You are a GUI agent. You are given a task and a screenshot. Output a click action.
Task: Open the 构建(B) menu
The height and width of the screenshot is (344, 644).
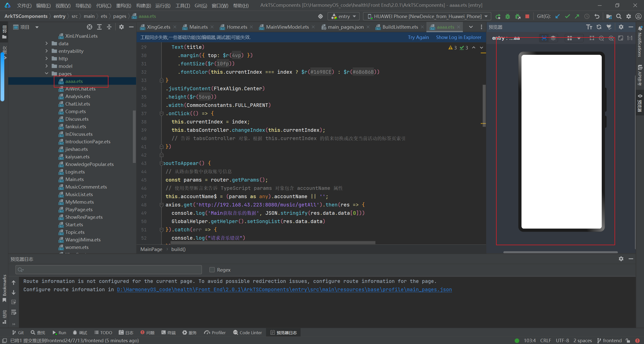click(143, 5)
